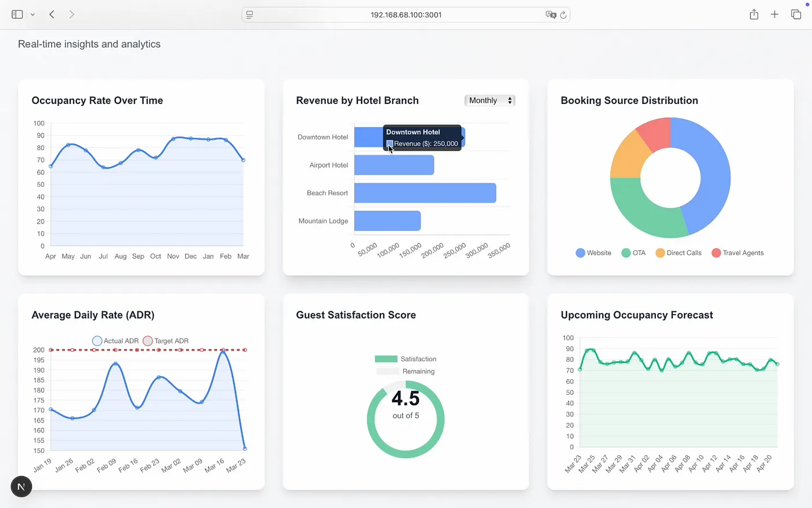
Task: Toggle Website legend in booking chart
Action: click(x=593, y=253)
